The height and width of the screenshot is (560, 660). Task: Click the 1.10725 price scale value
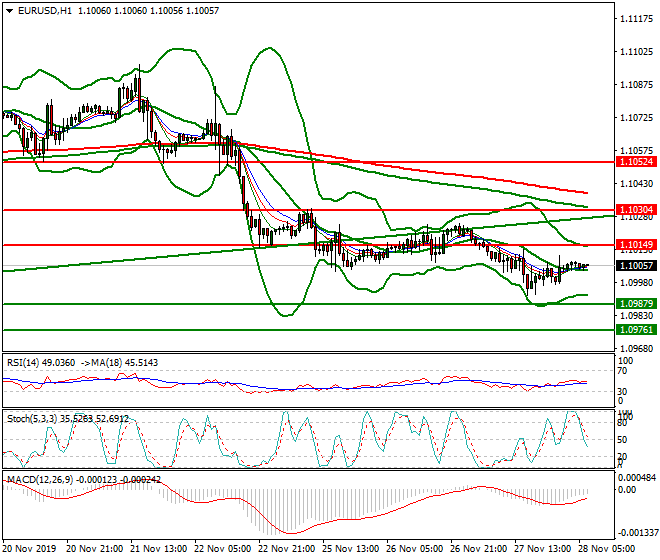[x=637, y=118]
